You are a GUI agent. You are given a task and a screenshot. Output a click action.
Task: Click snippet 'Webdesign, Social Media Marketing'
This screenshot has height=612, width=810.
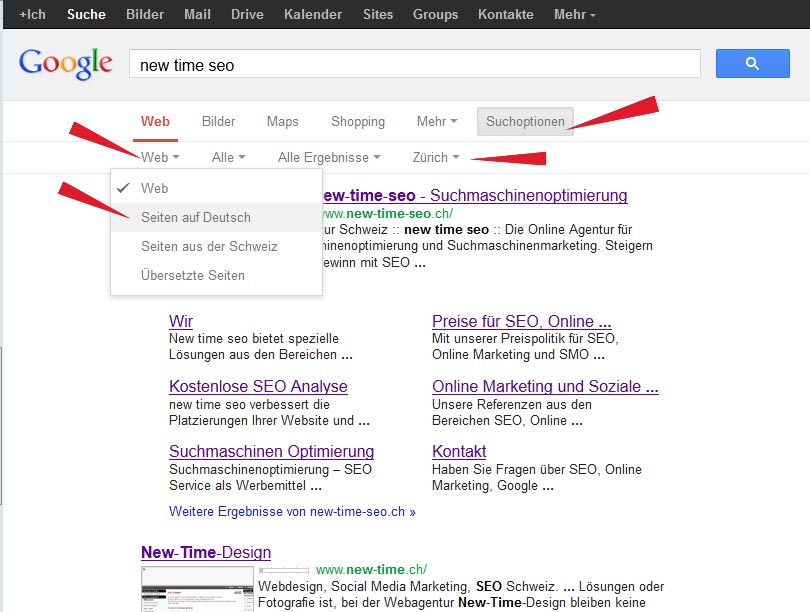point(364,587)
